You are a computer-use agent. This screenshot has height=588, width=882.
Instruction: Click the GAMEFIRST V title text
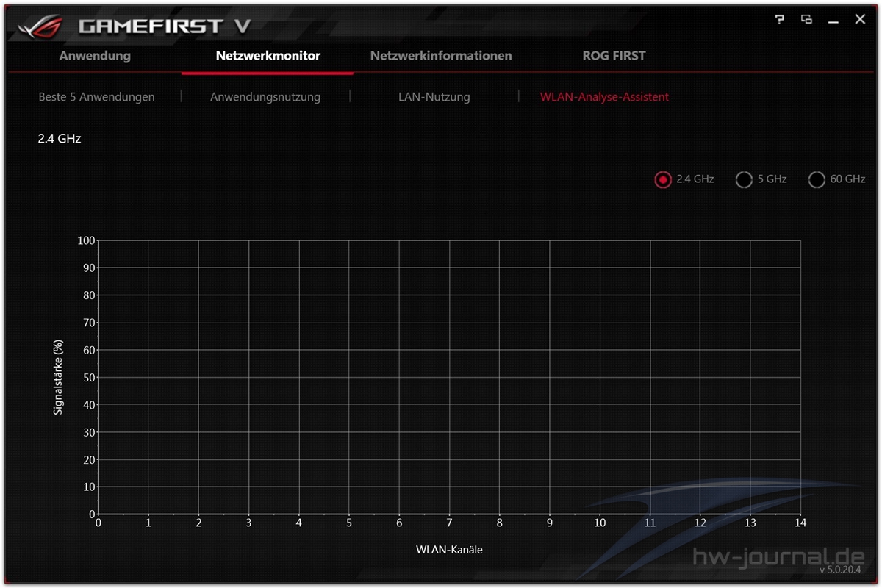[x=165, y=26]
